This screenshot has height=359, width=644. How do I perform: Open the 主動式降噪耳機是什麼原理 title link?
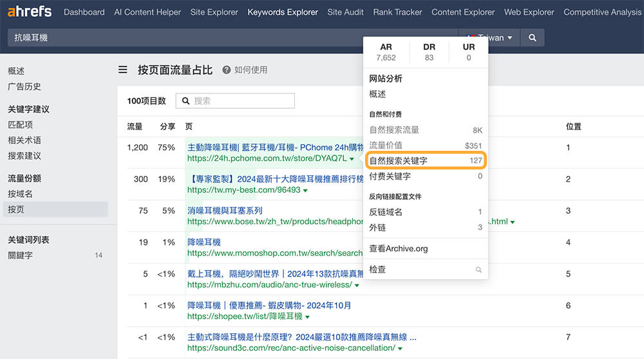pos(302,337)
